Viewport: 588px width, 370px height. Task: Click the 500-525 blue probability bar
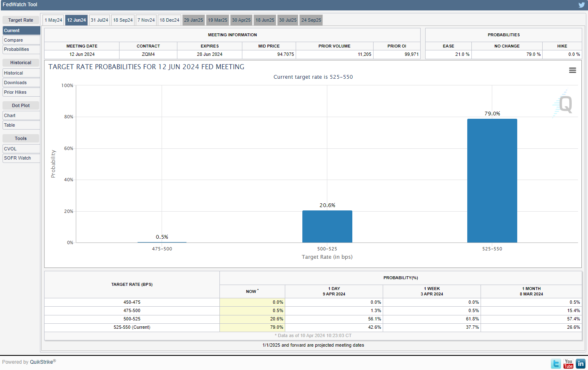(327, 226)
